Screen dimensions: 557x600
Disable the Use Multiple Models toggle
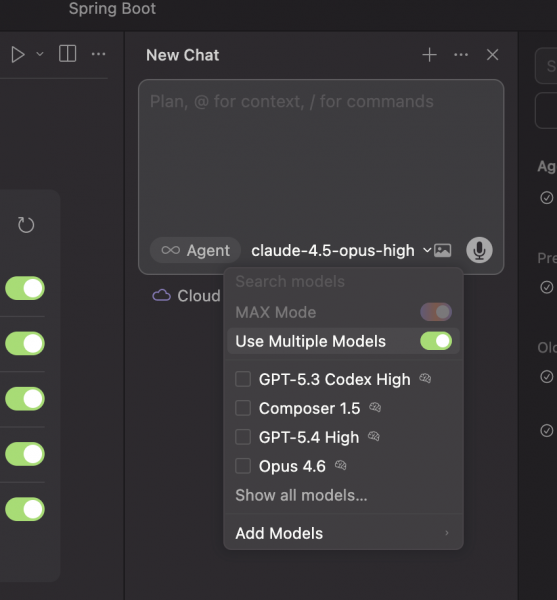(436, 341)
